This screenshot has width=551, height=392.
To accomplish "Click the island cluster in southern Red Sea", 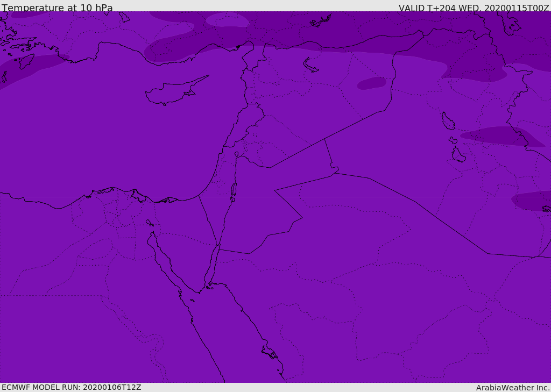I will (x=270, y=352).
